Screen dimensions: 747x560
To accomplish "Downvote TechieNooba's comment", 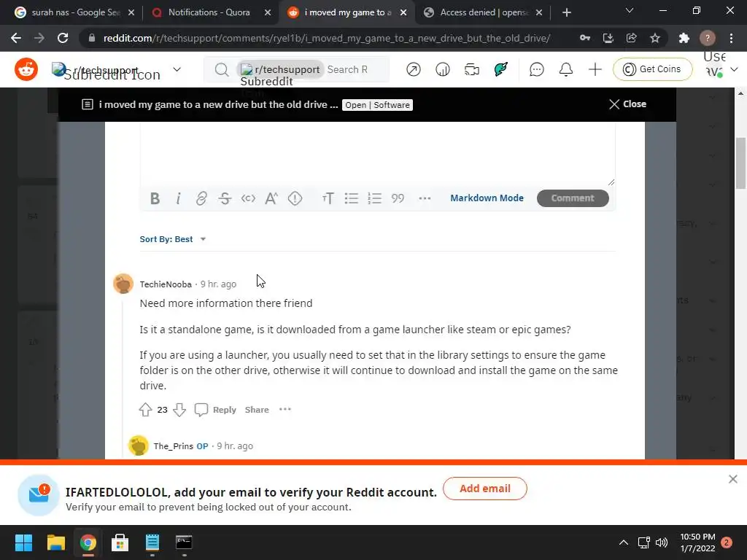I will 179,410.
